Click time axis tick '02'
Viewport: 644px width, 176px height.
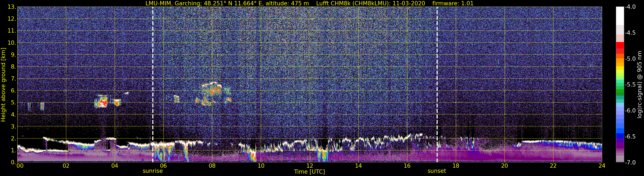[x=66, y=166]
